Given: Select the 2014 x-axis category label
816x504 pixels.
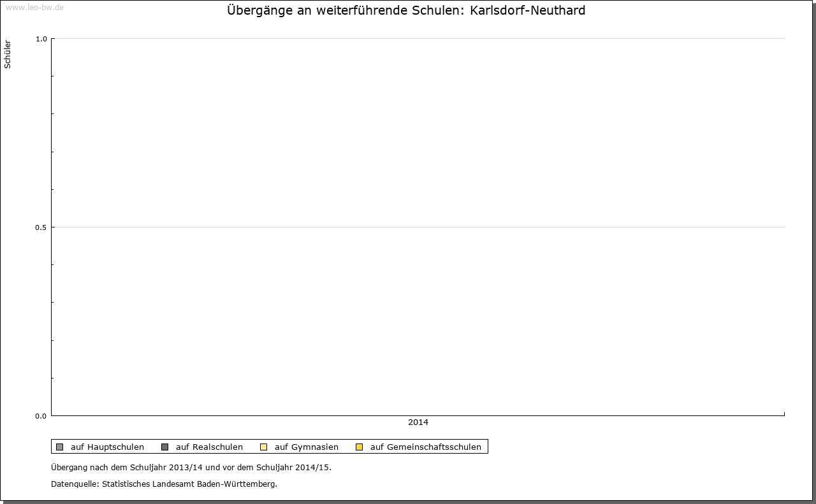Looking at the screenshot, I should coord(418,422).
